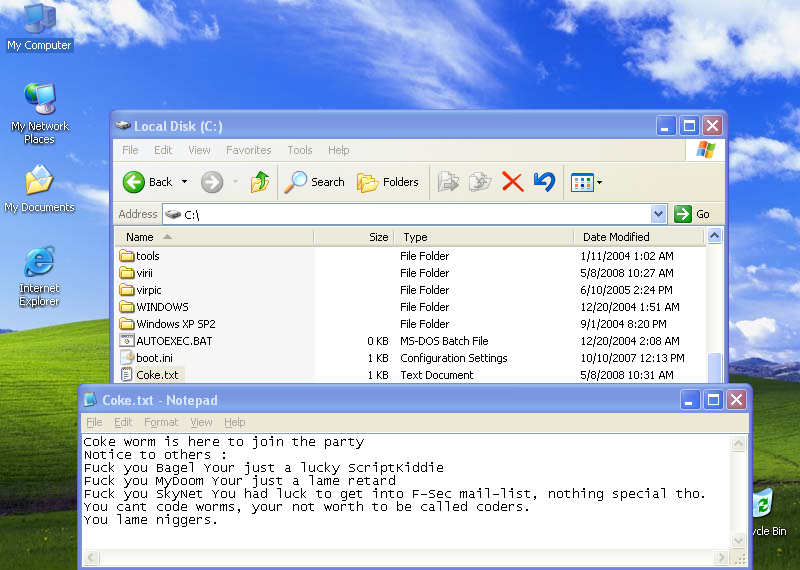
Task: Click Notepad horizontal scroll left arrow
Action: click(91, 557)
